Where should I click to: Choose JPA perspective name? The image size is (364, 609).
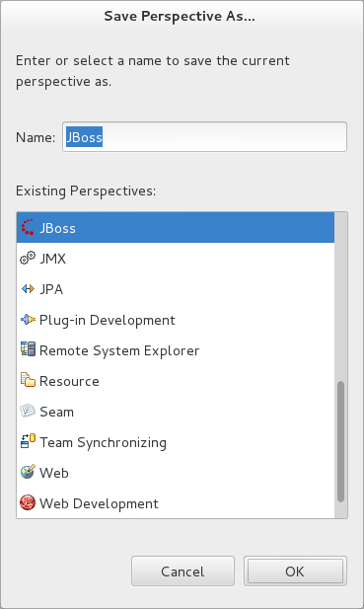(x=51, y=289)
